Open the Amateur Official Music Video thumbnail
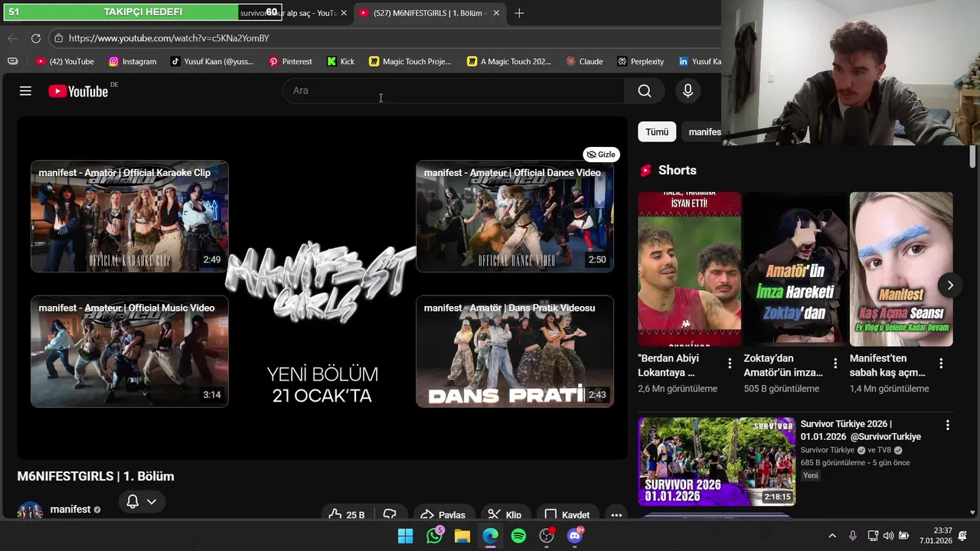 [129, 351]
